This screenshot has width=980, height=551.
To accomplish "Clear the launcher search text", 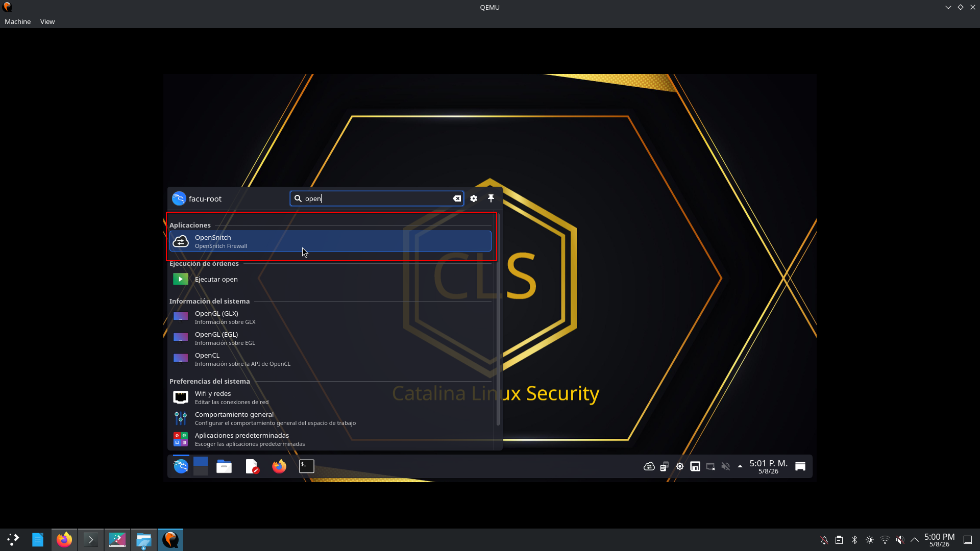I will coord(457,198).
